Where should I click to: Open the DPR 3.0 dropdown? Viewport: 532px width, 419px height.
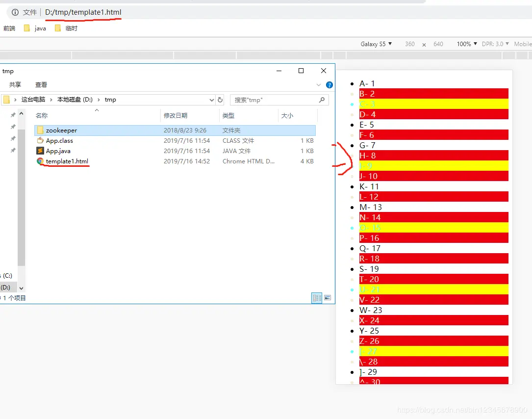(495, 44)
